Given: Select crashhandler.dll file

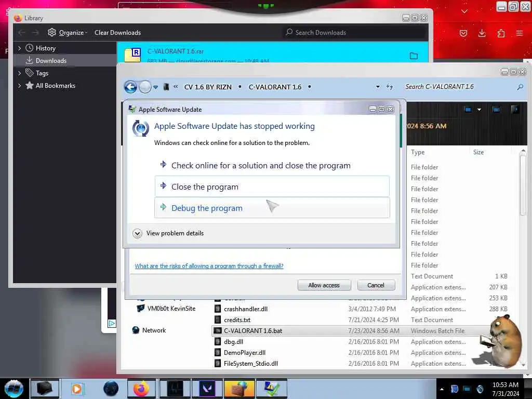Looking at the screenshot, I should pyautogui.click(x=246, y=309).
